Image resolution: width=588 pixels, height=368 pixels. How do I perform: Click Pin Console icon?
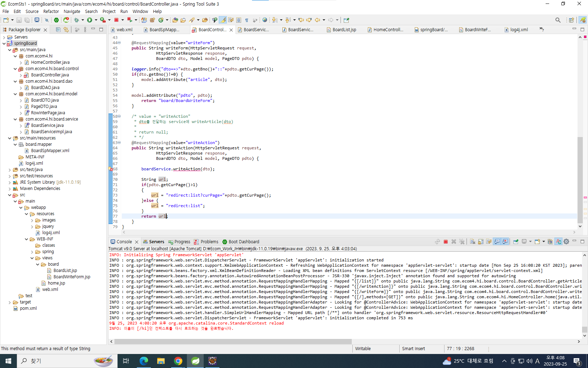pos(516,242)
